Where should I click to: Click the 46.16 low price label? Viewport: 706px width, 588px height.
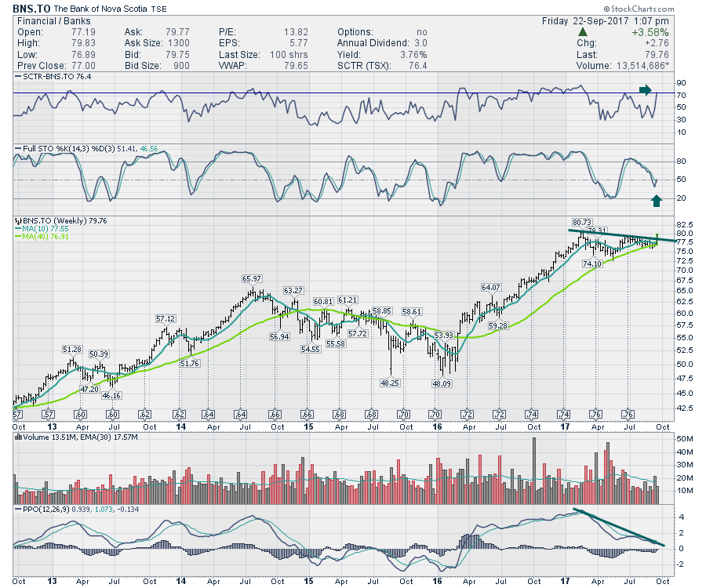pyautogui.click(x=111, y=395)
